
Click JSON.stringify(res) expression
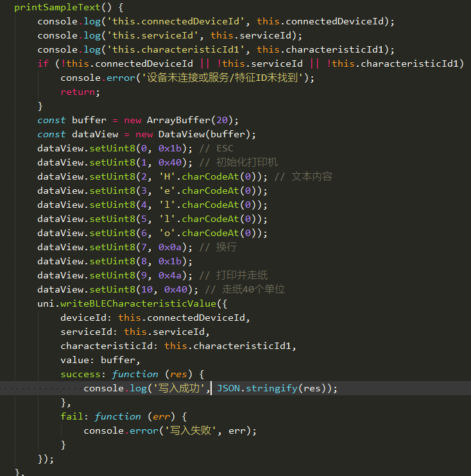click(274, 388)
